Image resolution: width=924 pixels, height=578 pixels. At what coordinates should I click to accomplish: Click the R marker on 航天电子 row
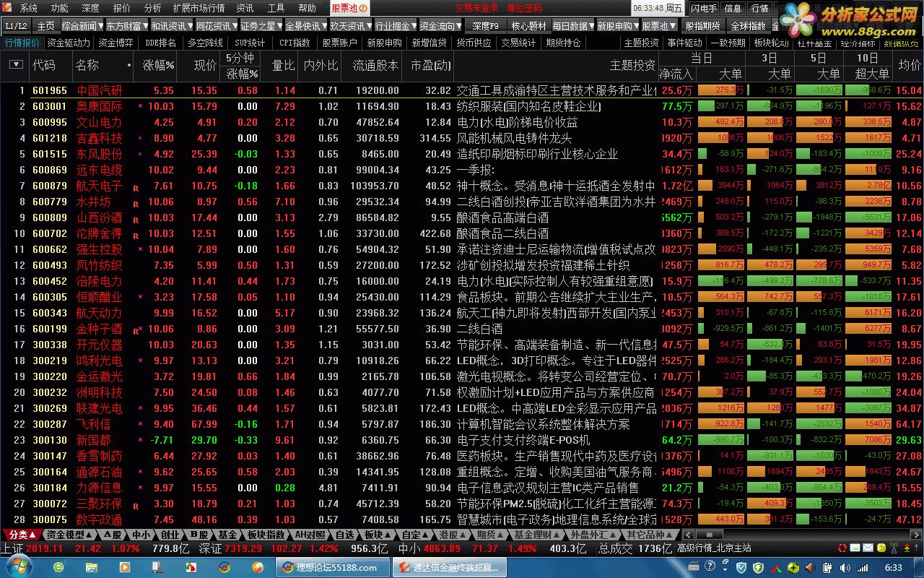[x=135, y=188]
